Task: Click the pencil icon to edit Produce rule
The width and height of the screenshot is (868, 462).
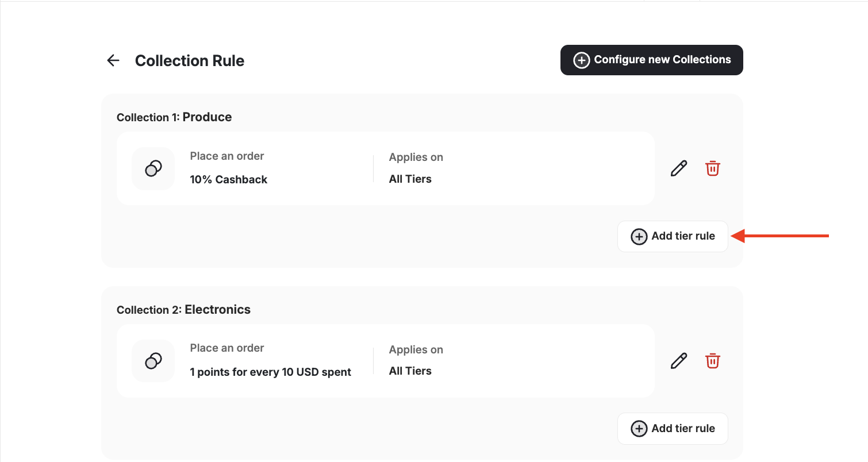Action: tap(678, 168)
